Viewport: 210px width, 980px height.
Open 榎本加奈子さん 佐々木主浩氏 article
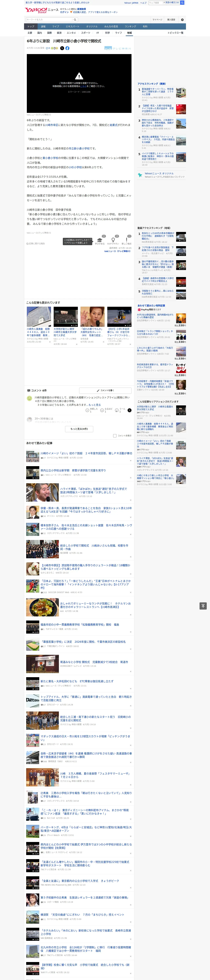click(x=86, y=527)
